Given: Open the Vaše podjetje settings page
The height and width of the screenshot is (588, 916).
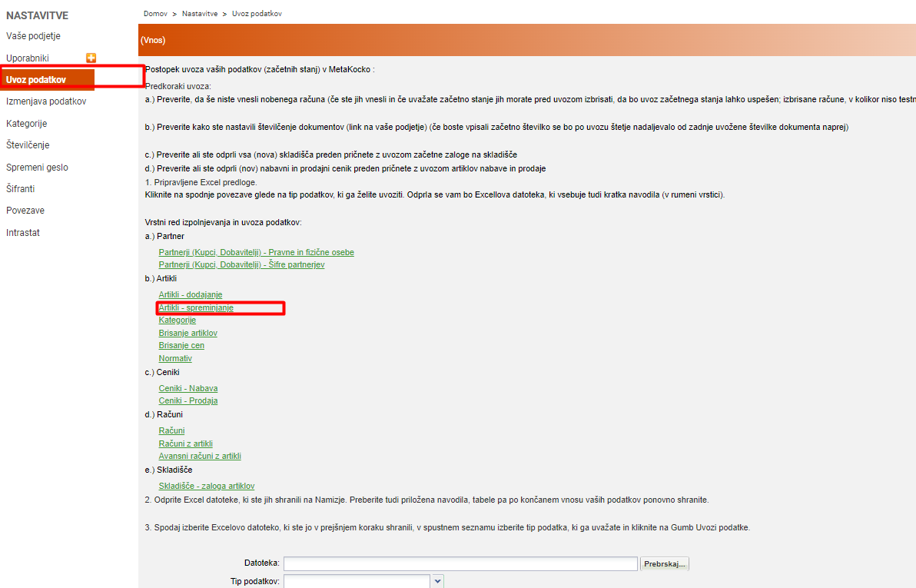Looking at the screenshot, I should click(x=33, y=36).
